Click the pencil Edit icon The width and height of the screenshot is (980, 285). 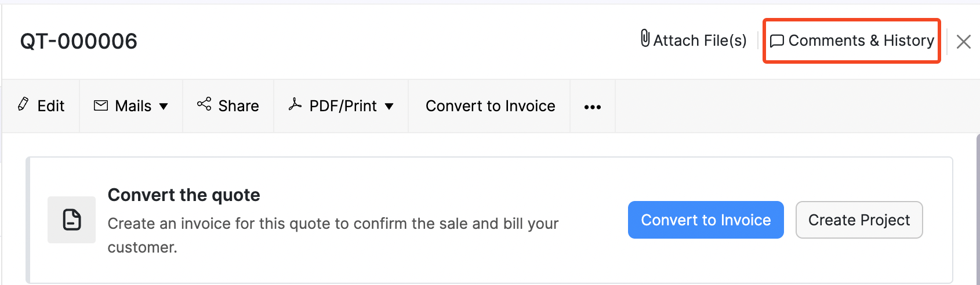point(23,104)
